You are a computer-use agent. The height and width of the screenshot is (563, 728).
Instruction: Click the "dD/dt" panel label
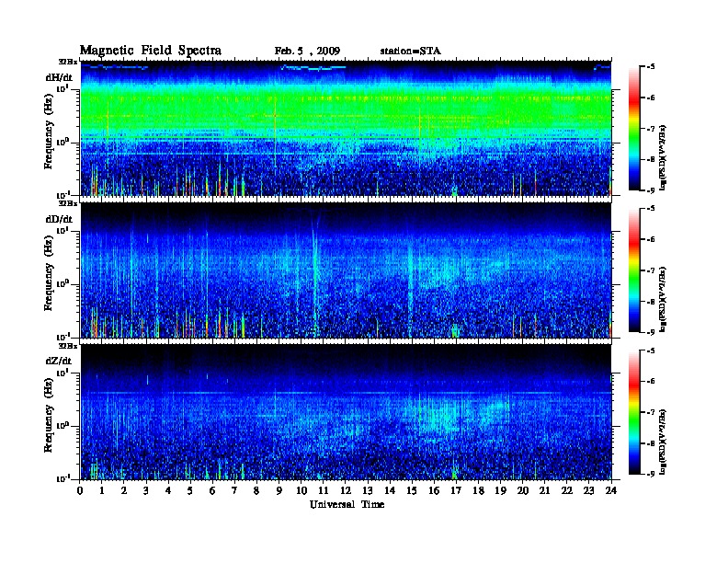(x=59, y=219)
